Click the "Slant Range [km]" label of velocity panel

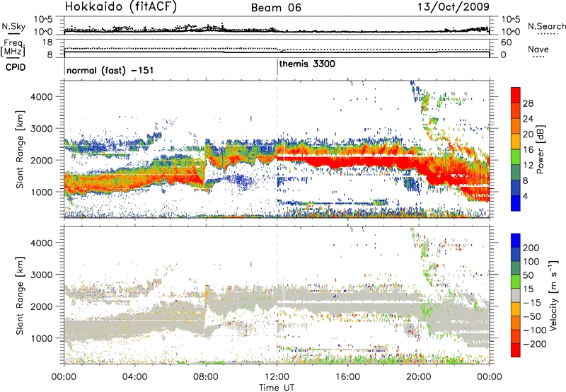pos(20,296)
